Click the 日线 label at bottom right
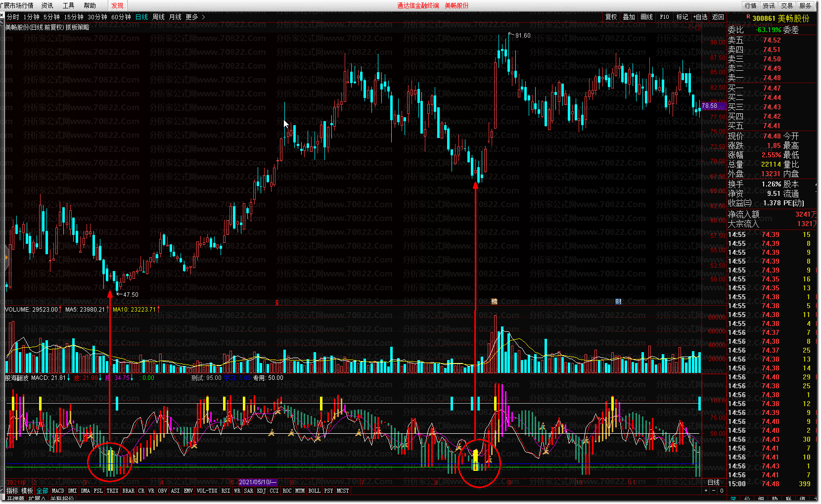This screenshot has height=504, width=821. (714, 482)
